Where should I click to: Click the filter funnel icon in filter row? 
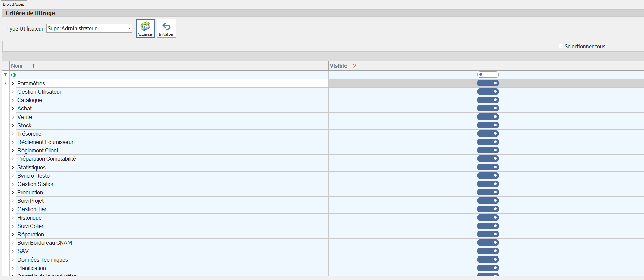[6, 75]
